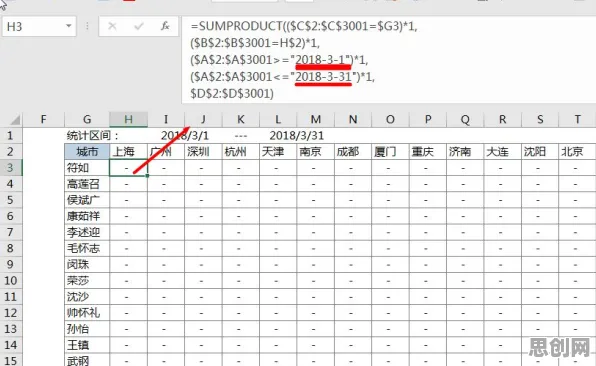596x366 pixels.
Task: Select column K header
Action: (241, 120)
